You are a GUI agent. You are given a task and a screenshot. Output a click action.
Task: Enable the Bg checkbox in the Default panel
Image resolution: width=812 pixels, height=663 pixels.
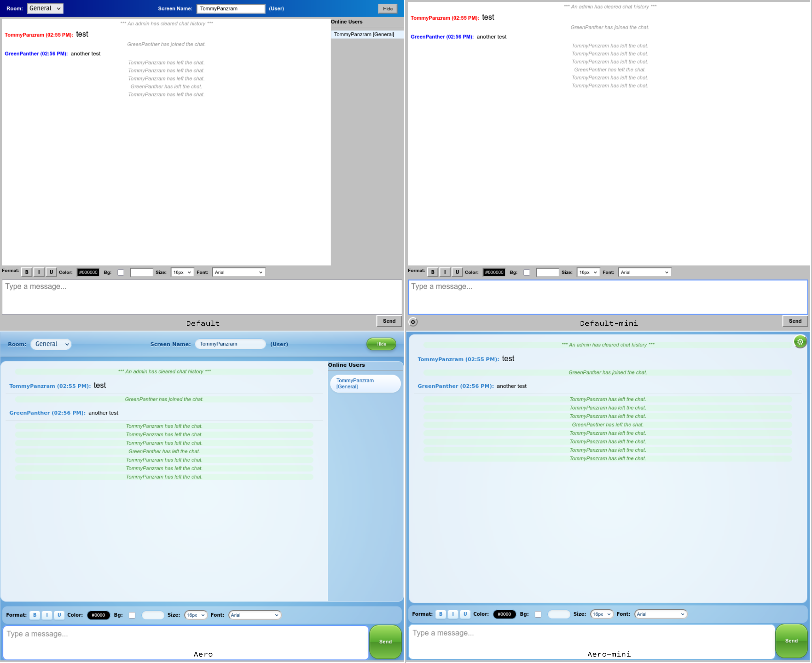(x=121, y=272)
